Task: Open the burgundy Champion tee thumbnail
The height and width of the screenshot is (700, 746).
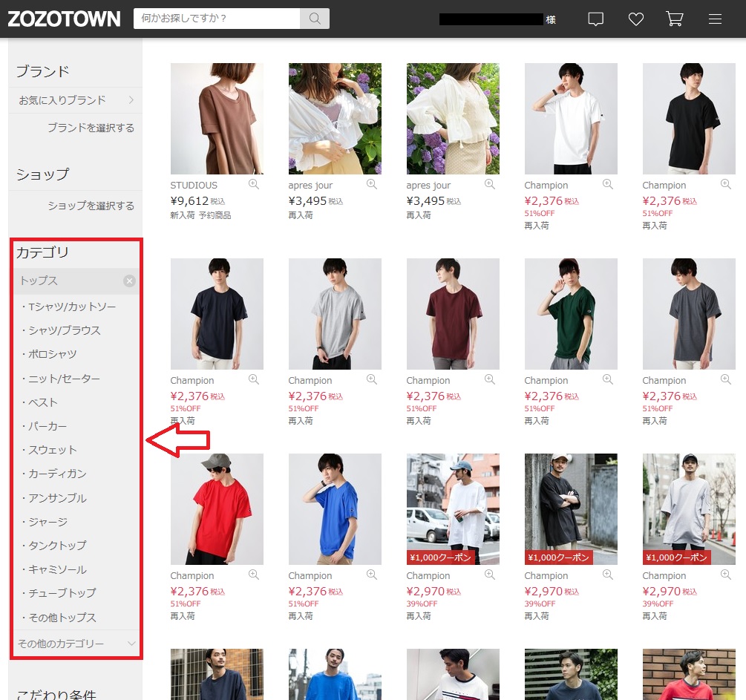Action: click(453, 313)
